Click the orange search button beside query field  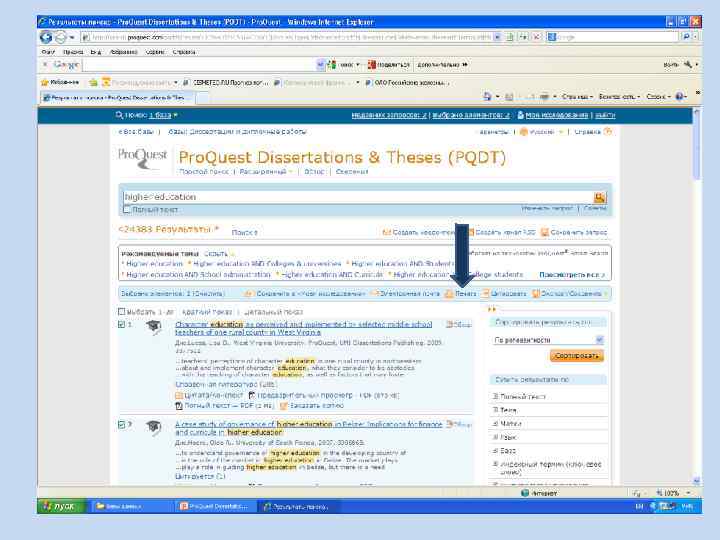point(599,197)
